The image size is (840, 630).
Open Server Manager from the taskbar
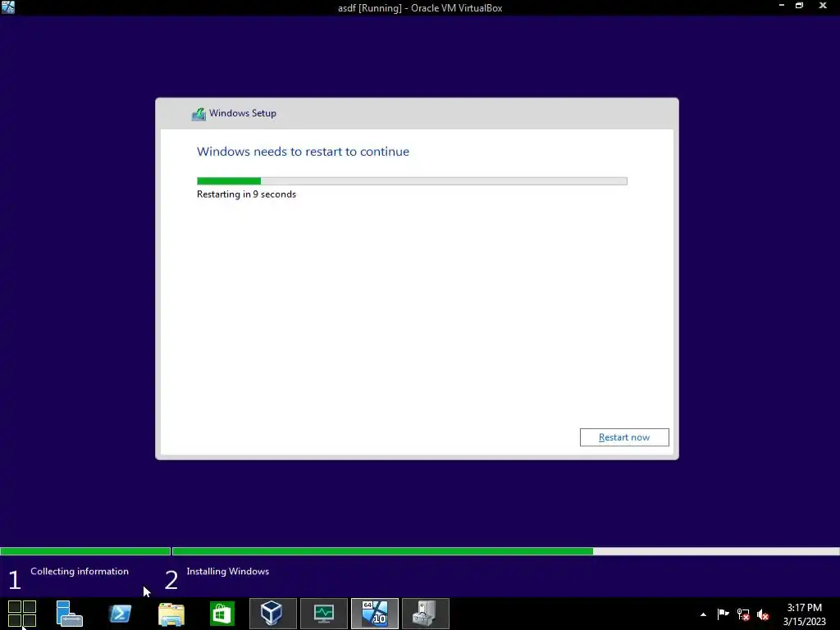click(x=69, y=614)
